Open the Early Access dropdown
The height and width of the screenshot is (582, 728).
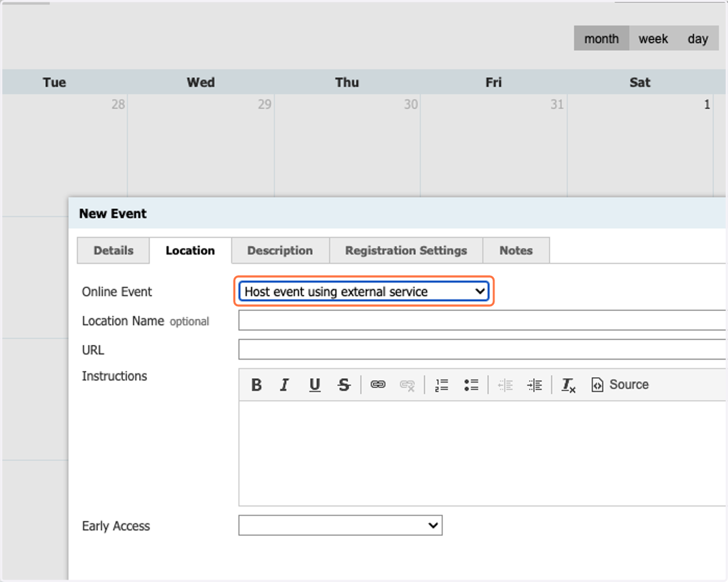tap(340, 526)
